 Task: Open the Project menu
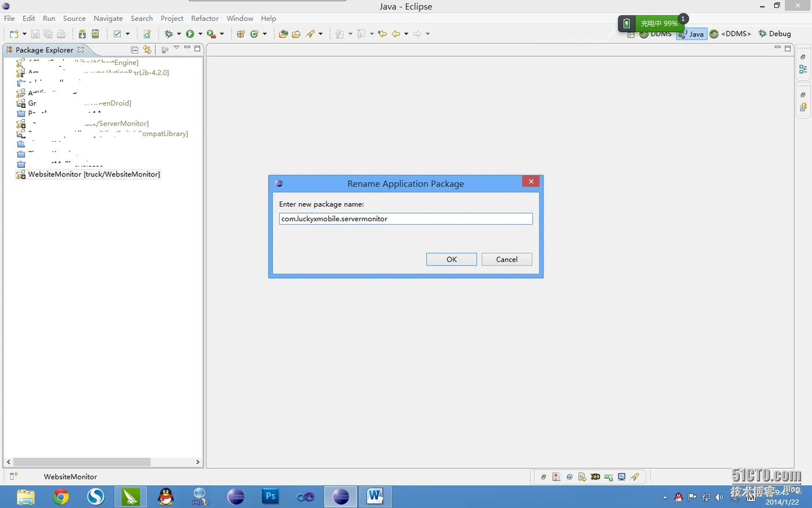click(x=172, y=19)
